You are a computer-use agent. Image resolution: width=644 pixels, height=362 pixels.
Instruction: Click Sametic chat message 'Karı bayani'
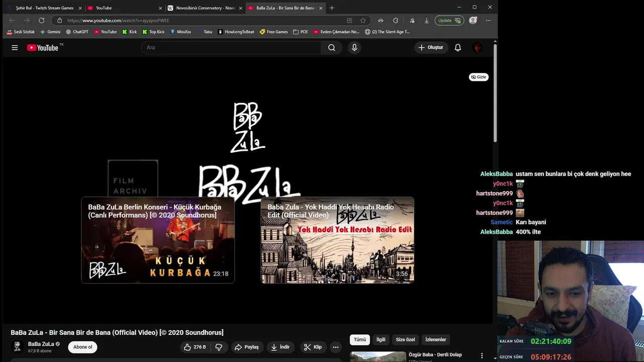(531, 222)
